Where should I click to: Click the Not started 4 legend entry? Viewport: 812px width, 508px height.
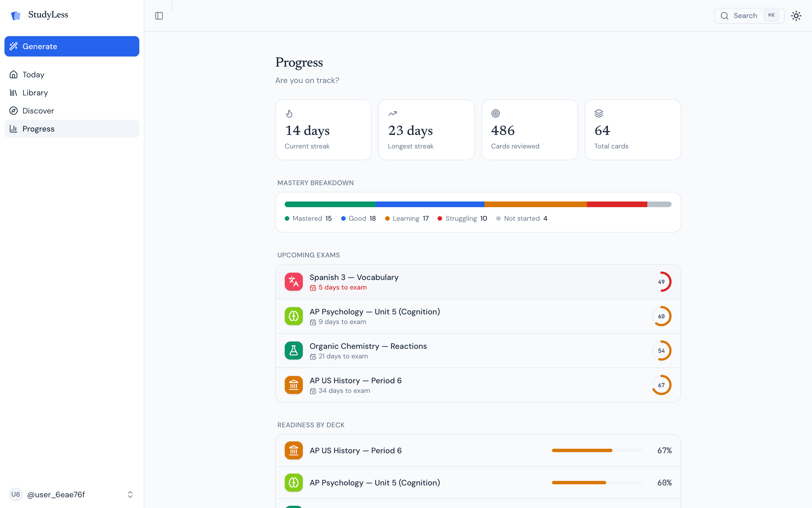pyautogui.click(x=522, y=218)
